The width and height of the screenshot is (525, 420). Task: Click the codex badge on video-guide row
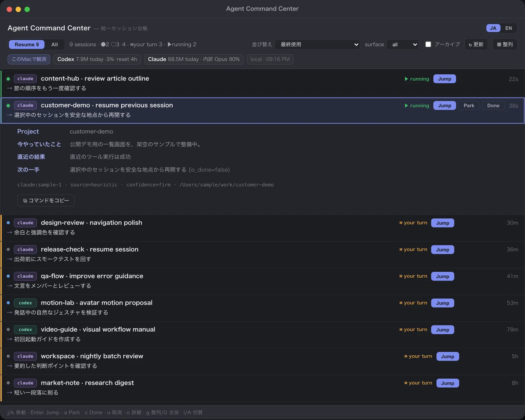coord(25,329)
